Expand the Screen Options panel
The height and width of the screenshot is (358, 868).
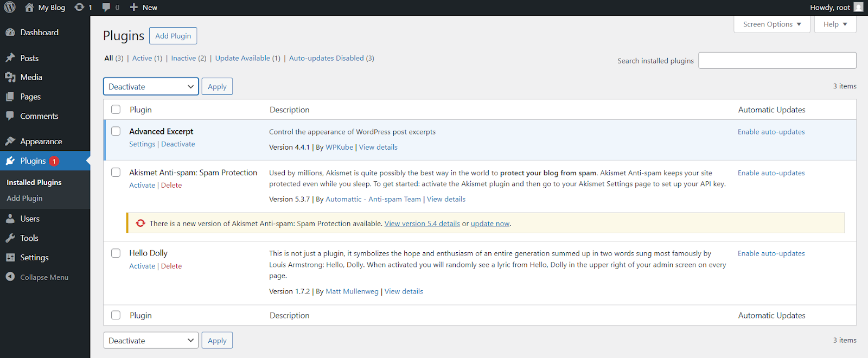pos(772,24)
